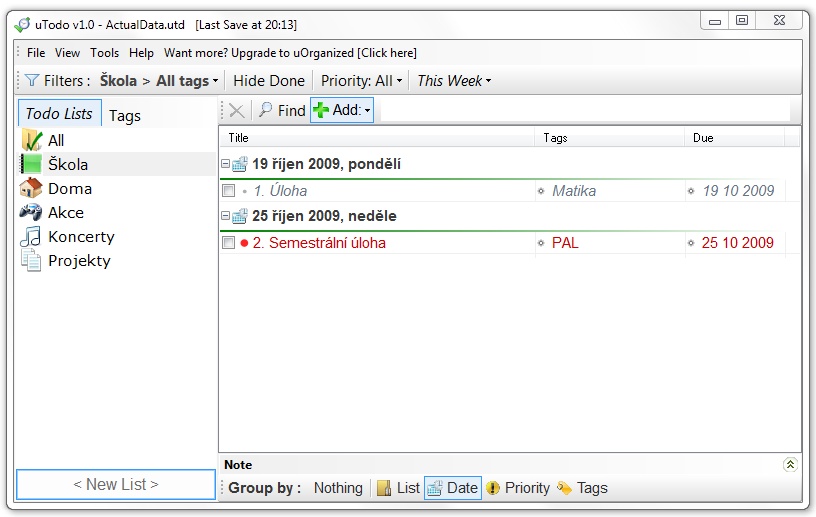Click the Priority exclamation icon
This screenshot has height=517, width=816.
coord(493,488)
